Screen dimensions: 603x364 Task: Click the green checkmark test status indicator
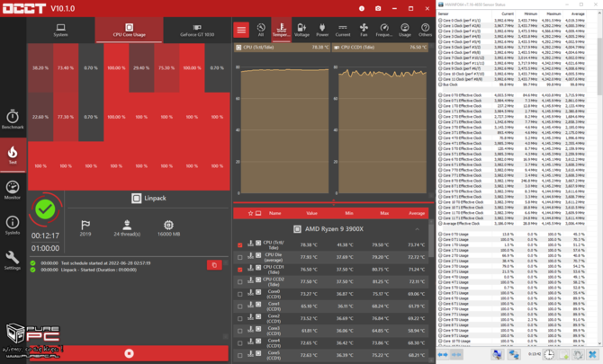[x=45, y=209]
